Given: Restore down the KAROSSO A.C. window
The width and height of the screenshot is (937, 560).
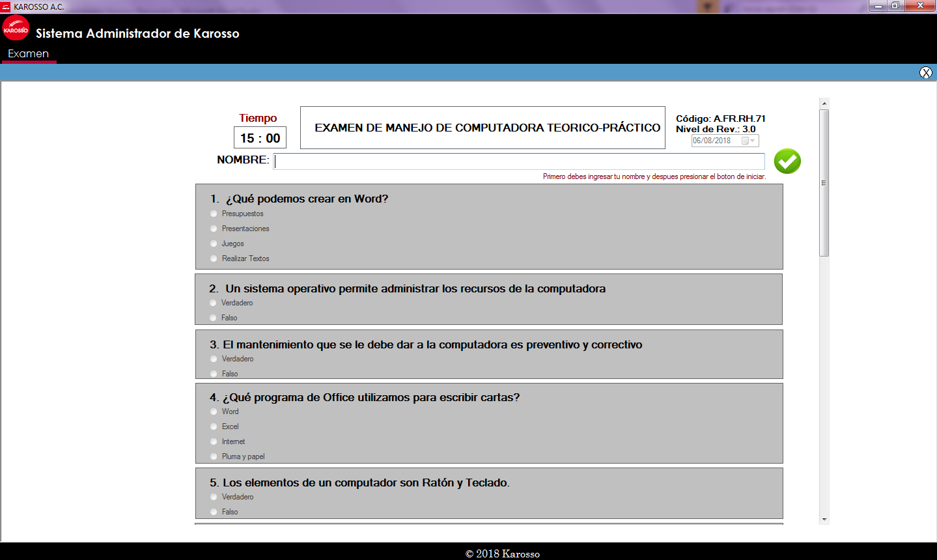Looking at the screenshot, I should point(895,6).
